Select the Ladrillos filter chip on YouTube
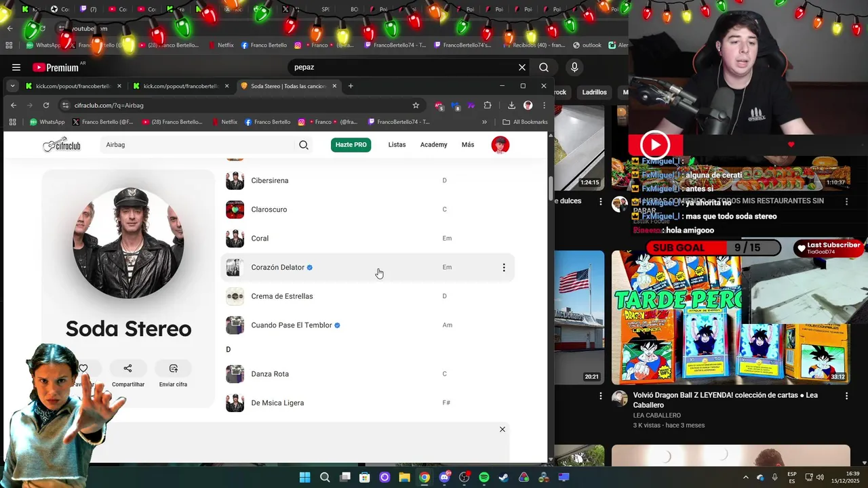Image resolution: width=868 pixels, height=488 pixels. tap(594, 92)
